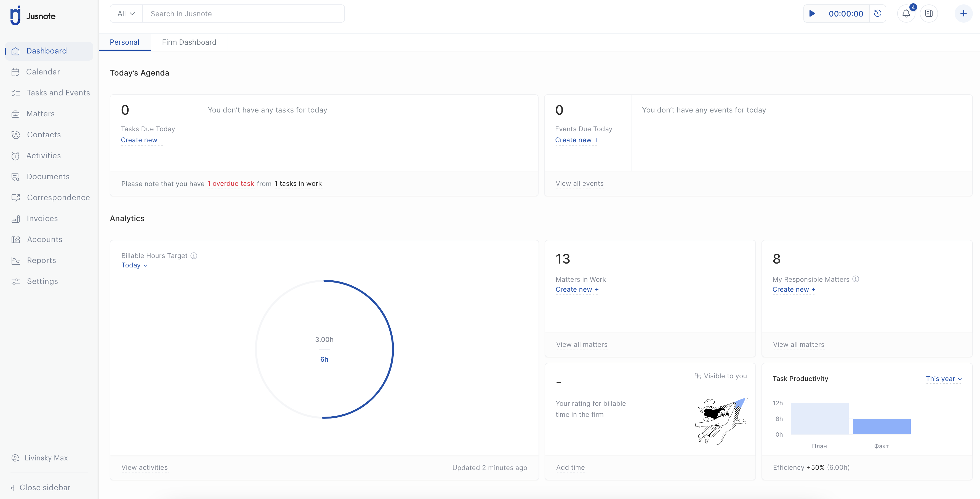This screenshot has height=499, width=980.
Task: Open the This year productivity dropdown
Action: point(944,379)
